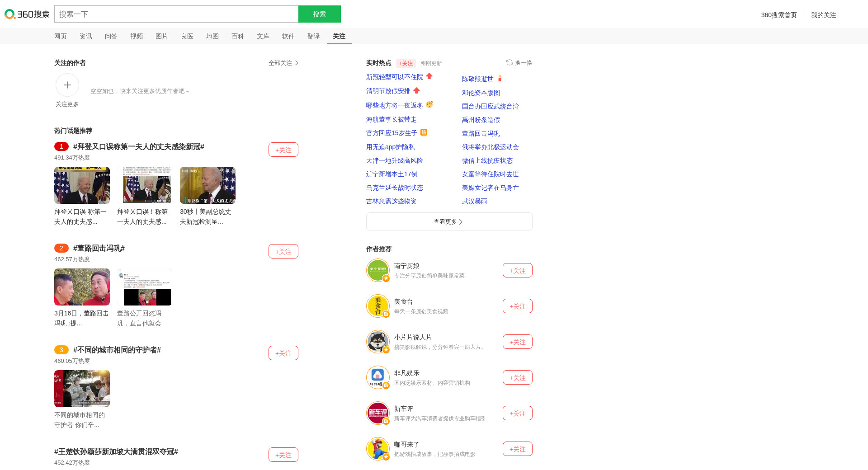Click the plus icon to follow more authors

67,85
